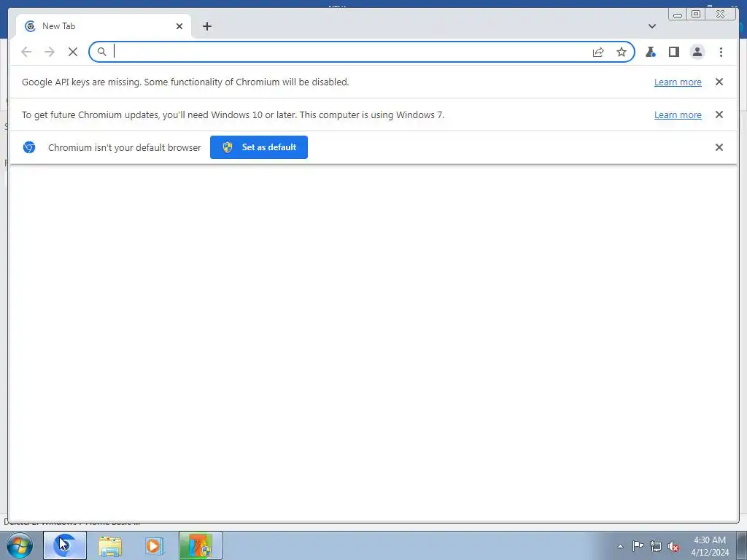747x560 pixels.
Task: Open the three-dot Chromium menu
Action: pyautogui.click(x=721, y=52)
